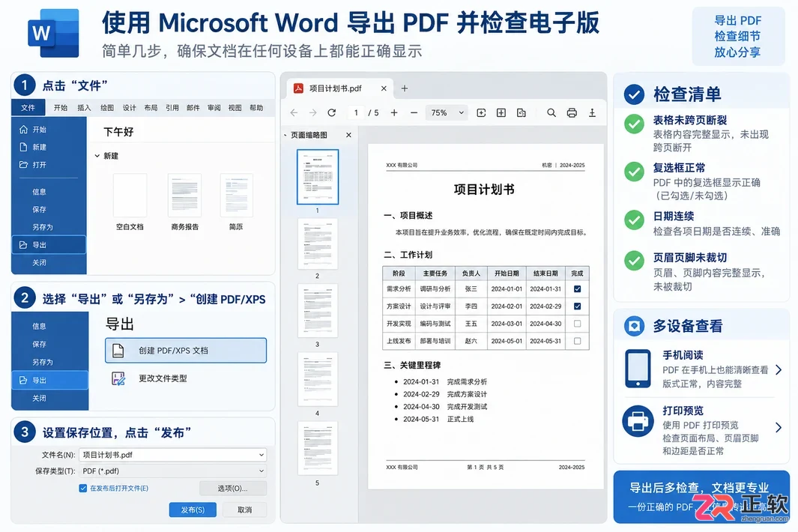Image resolution: width=798 pixels, height=532 pixels.
Task: Go forward with the right arrow in PDF viewer
Action: [313, 112]
